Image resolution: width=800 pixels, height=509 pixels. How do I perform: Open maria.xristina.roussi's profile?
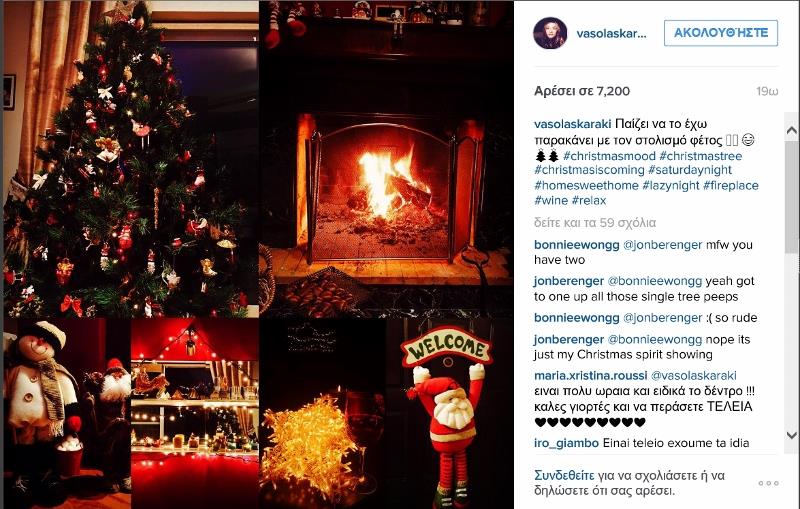pos(591,376)
